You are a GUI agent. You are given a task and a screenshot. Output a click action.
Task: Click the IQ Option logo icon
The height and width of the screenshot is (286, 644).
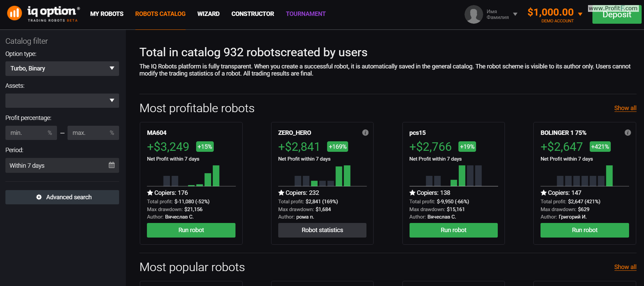14,13
